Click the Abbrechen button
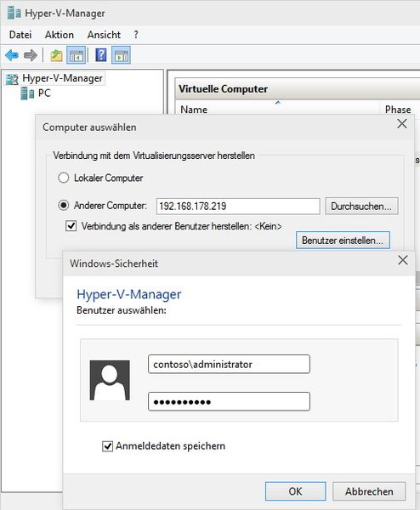This screenshot has height=510, width=420. 369,491
